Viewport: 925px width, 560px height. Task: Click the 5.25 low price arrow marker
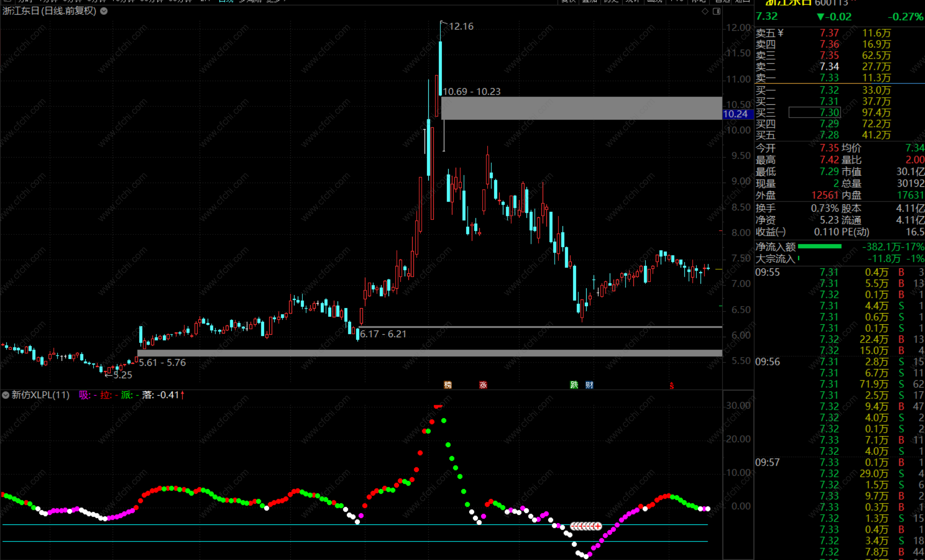click(x=118, y=375)
